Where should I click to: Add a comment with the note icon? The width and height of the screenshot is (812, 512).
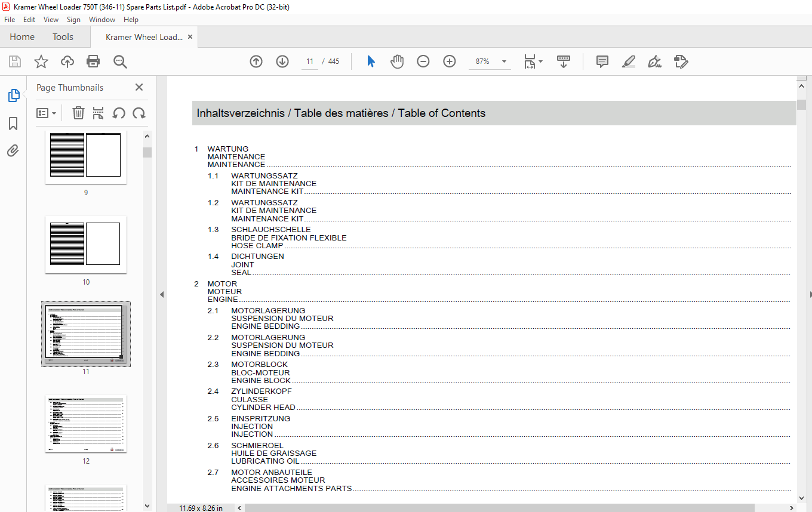click(x=602, y=61)
